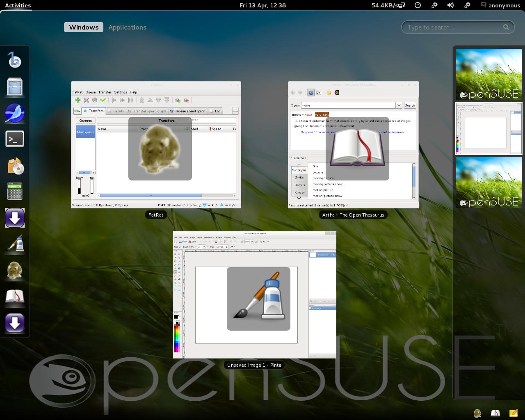525x420 pixels.
Task: Switch to the Applications view
Action: (x=128, y=27)
